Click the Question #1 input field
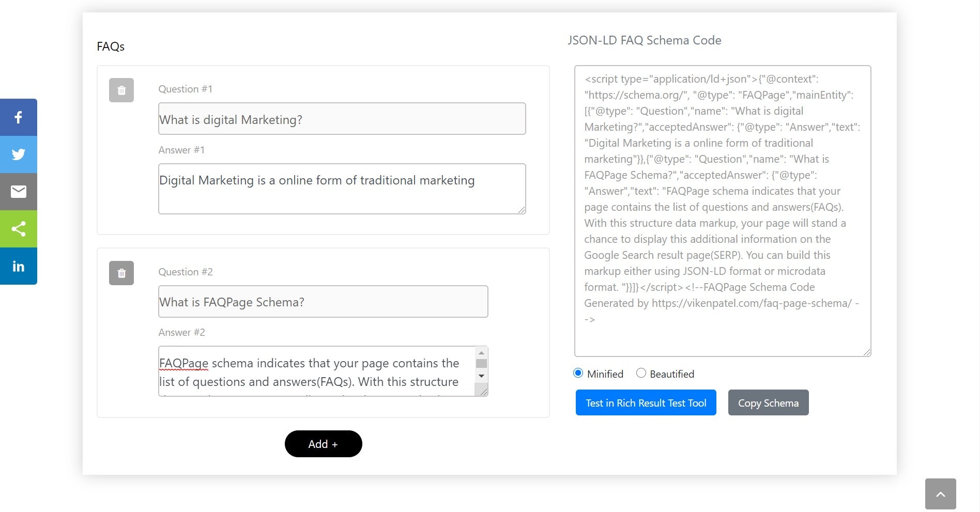The image size is (980, 512). (x=342, y=119)
